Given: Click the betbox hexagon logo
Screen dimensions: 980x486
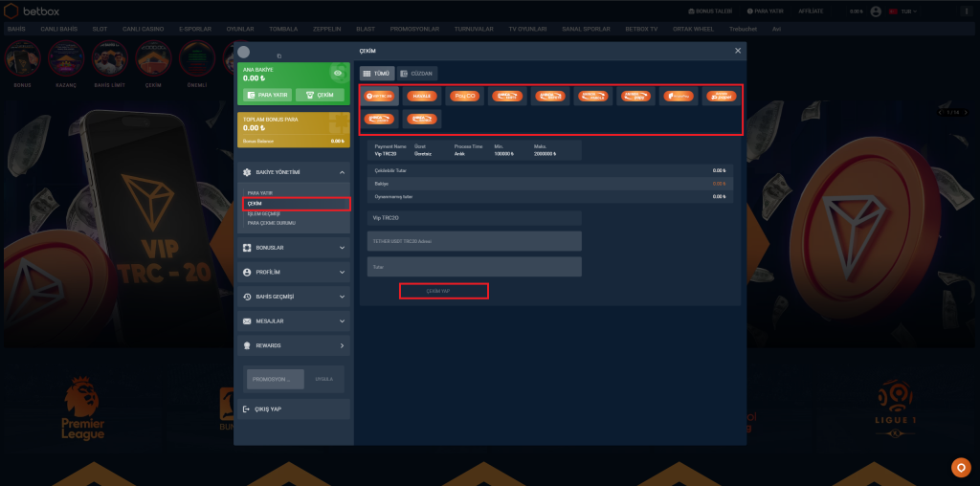Looking at the screenshot, I should tap(11, 11).
